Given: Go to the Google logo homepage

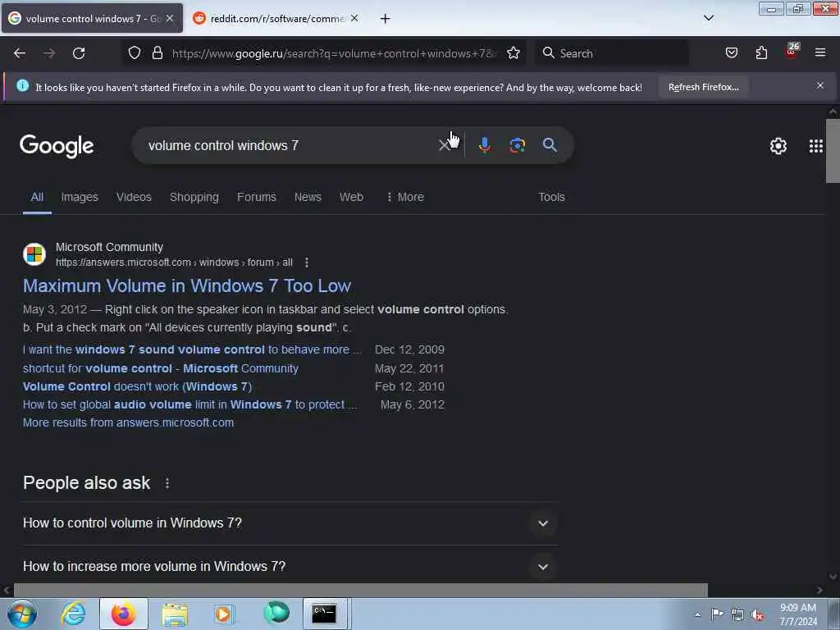Looking at the screenshot, I should coord(57,146).
